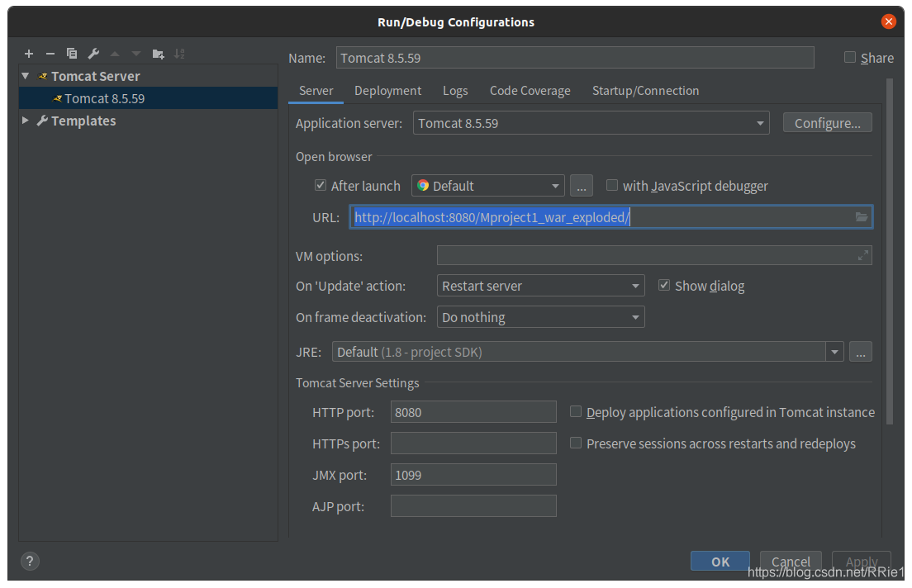The width and height of the screenshot is (912, 588).
Task: Enable Preserve sessions across restarts and redeploys
Action: [x=575, y=443]
